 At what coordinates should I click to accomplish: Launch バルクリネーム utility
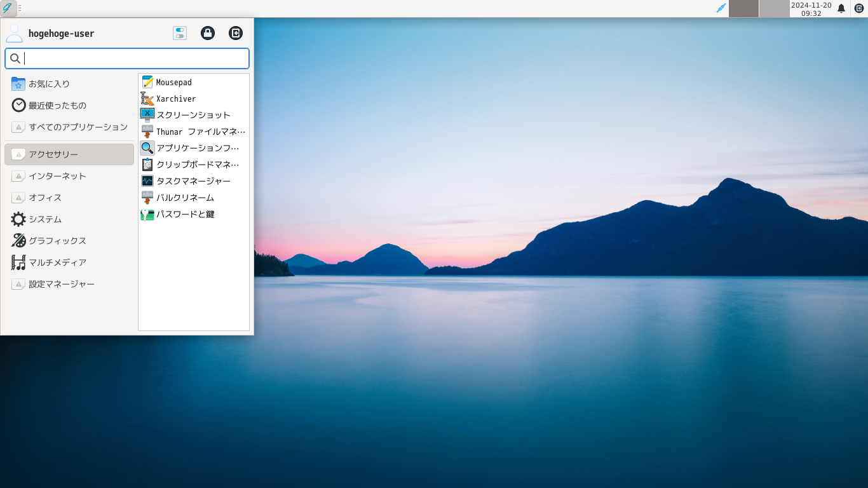tap(184, 198)
